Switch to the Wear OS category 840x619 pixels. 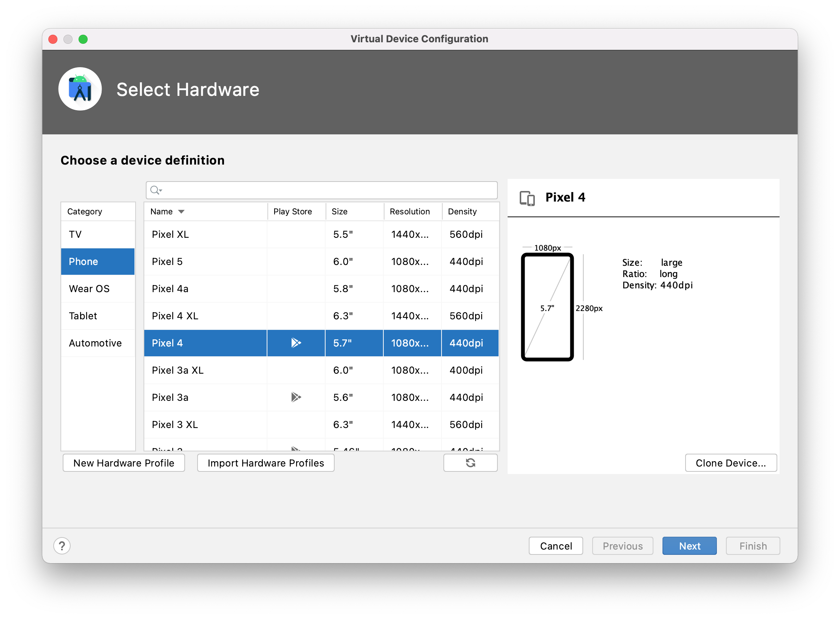pyautogui.click(x=89, y=289)
